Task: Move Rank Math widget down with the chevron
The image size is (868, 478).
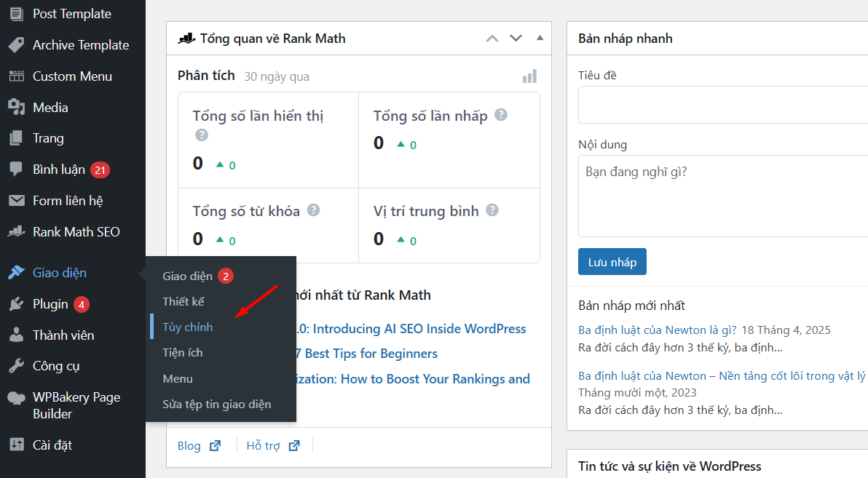Action: [x=516, y=38]
